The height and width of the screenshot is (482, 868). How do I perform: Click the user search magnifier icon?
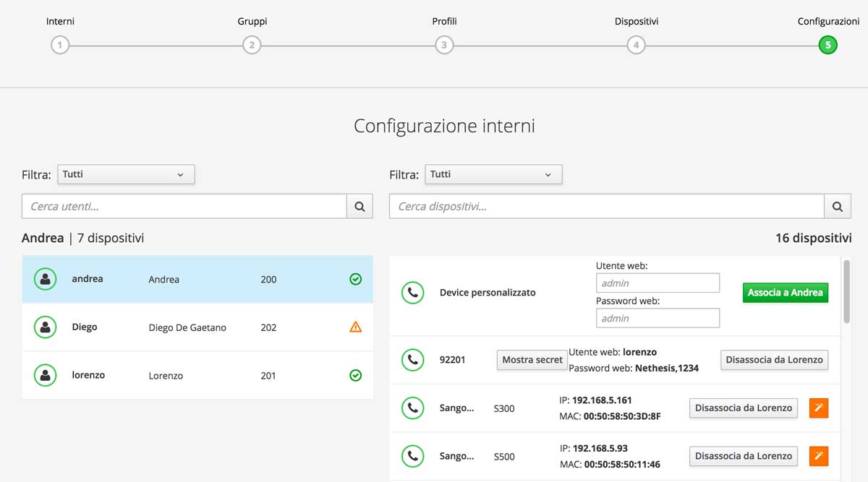[x=359, y=206]
